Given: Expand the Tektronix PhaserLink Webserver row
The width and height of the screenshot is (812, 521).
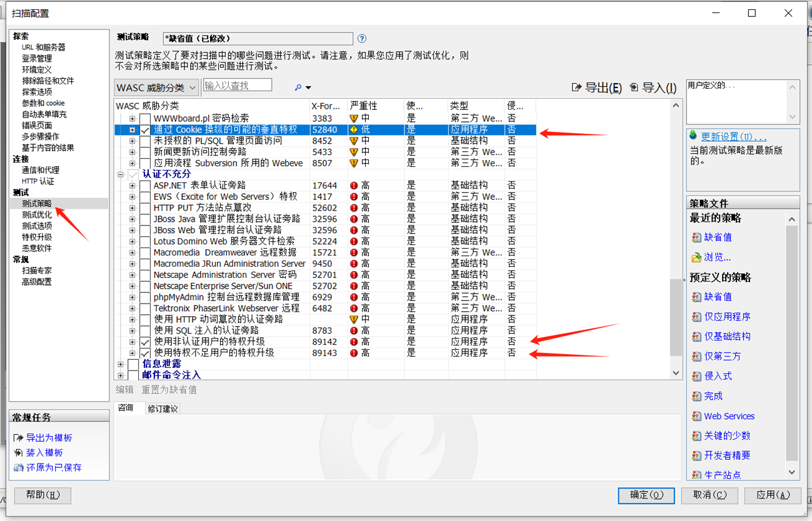Looking at the screenshot, I should tap(133, 309).
